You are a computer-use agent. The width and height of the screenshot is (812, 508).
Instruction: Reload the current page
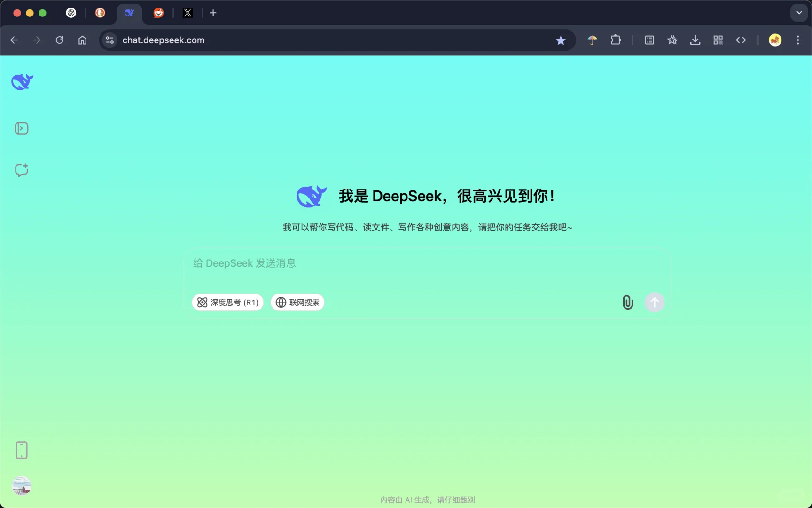click(x=60, y=40)
